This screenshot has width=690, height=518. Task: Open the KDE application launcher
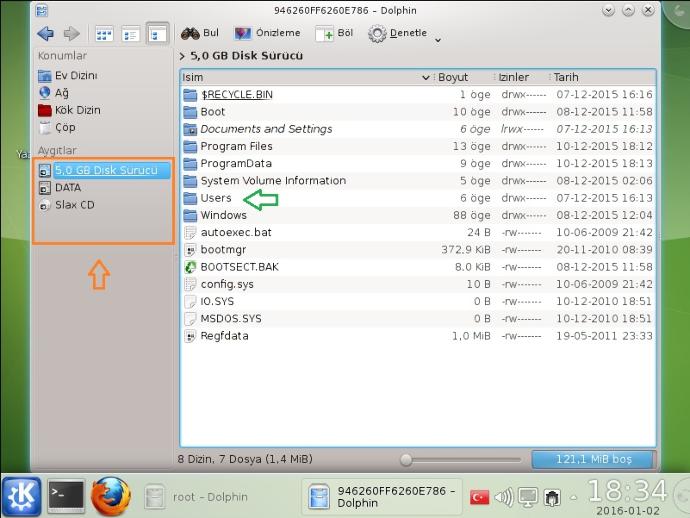(x=22, y=496)
